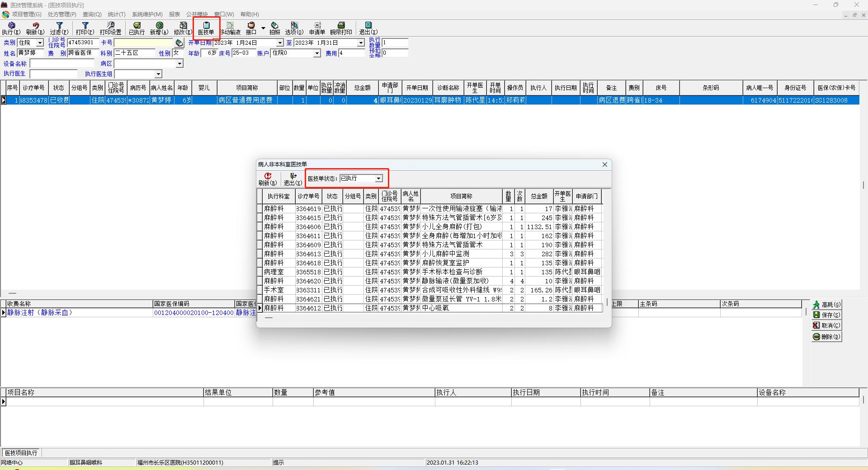Viewport: 868px width, 470px height.
Task: Open the dropdown arrow beside 接口
Action: pos(263,28)
